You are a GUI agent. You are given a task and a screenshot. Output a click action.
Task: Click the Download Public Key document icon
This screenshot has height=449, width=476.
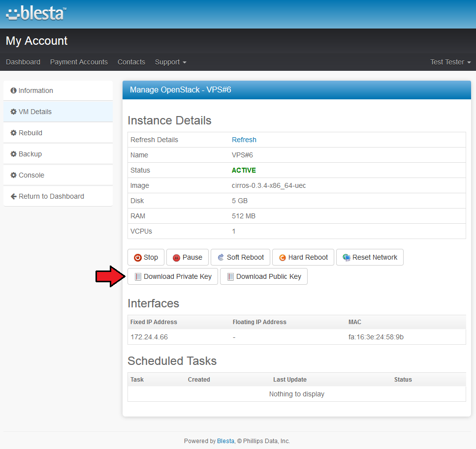click(230, 277)
